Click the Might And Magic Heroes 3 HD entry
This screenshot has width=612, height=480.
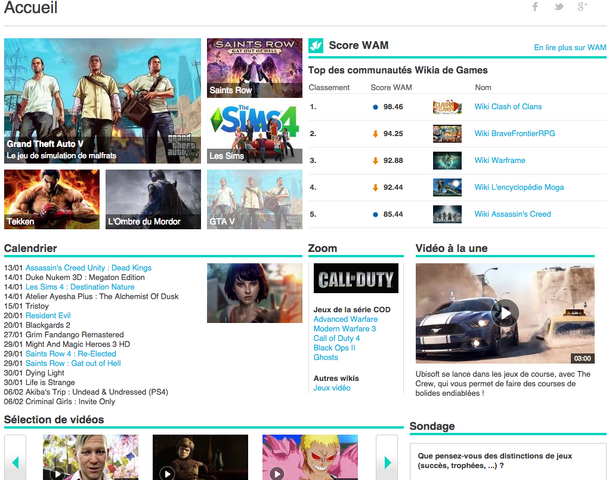coord(78,344)
